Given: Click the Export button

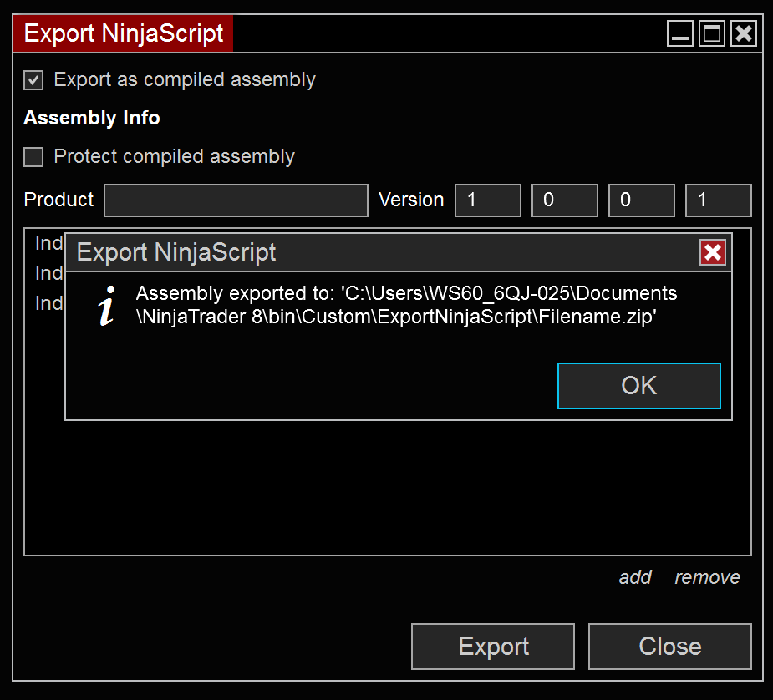Looking at the screenshot, I should 493,647.
